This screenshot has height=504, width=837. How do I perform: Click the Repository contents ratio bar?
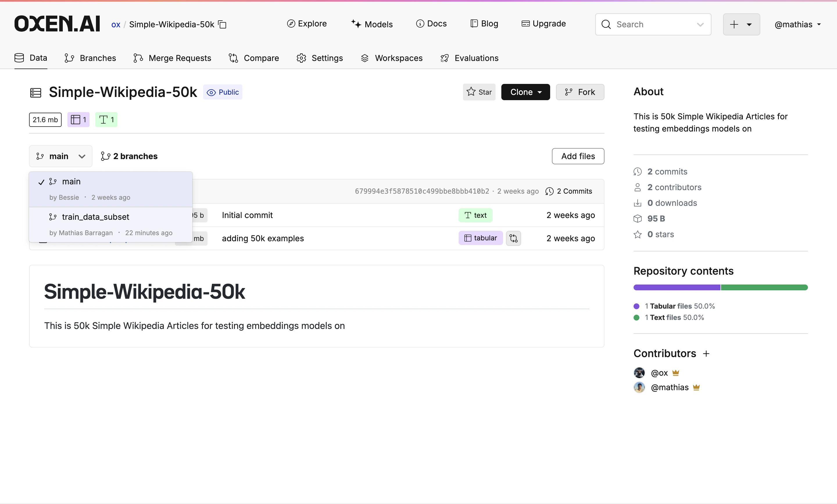click(x=720, y=287)
